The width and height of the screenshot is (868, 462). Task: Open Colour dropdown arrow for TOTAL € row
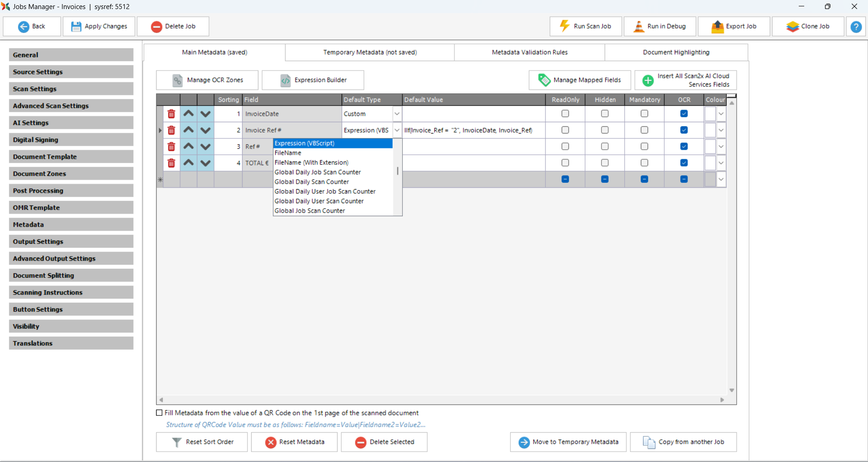tap(721, 163)
